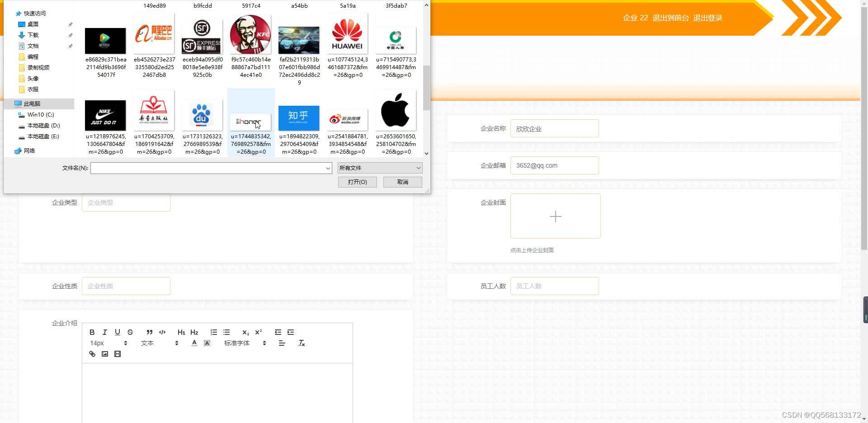Open the background color picker
The width and height of the screenshot is (868, 423).
coord(207,343)
